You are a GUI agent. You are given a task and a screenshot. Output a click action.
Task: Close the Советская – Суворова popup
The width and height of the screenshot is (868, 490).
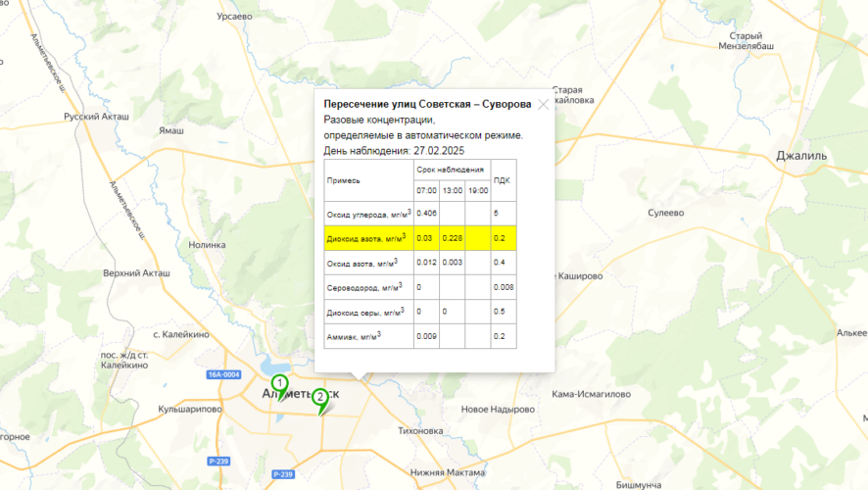[x=543, y=104]
